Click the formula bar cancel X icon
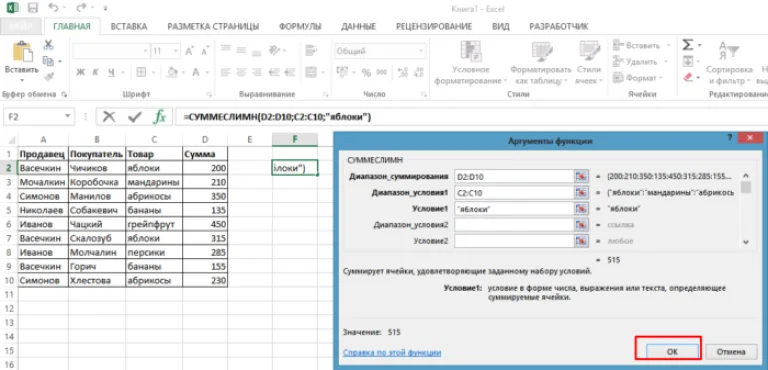The height and width of the screenshot is (370, 768). [x=109, y=117]
